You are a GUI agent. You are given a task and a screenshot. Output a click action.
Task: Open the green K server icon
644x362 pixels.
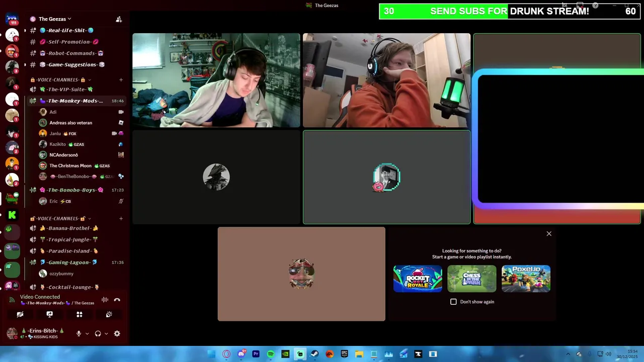point(12,215)
